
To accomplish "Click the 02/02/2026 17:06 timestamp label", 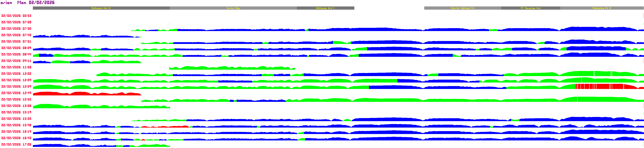I will [16, 144].
